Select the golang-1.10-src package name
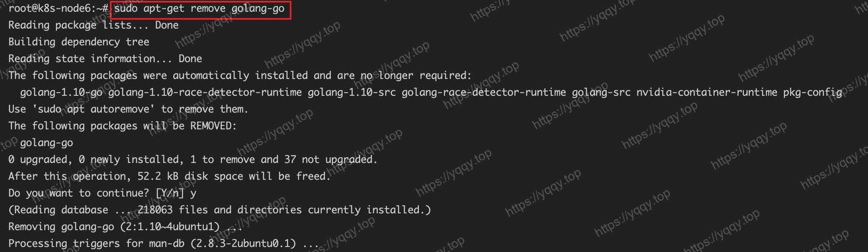Viewport: 868px width, 252px height. [x=352, y=92]
